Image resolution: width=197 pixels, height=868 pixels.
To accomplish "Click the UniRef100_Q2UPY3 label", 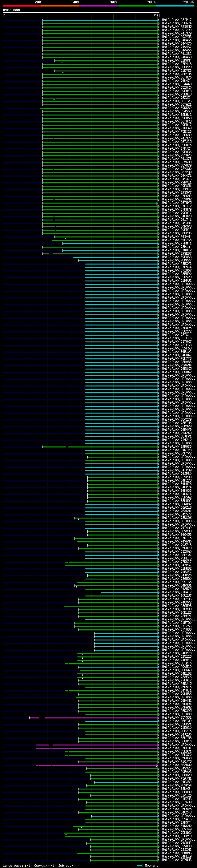I will pyautogui.click(x=177, y=836).
